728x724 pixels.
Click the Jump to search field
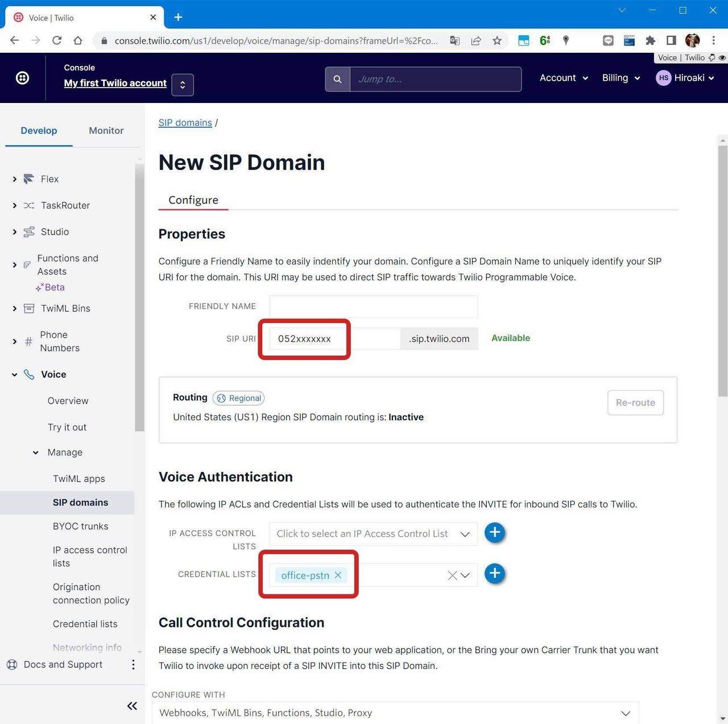point(435,79)
